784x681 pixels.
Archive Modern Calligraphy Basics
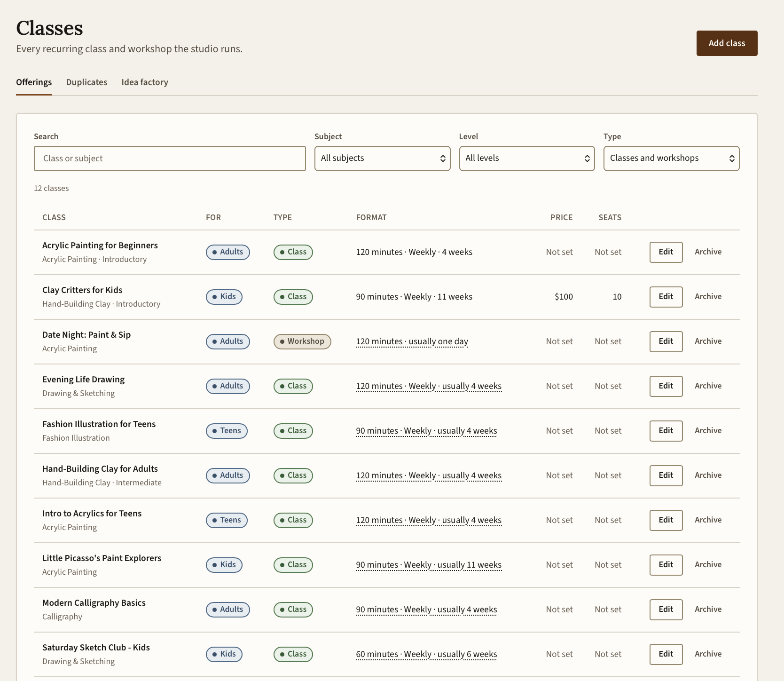pyautogui.click(x=708, y=610)
